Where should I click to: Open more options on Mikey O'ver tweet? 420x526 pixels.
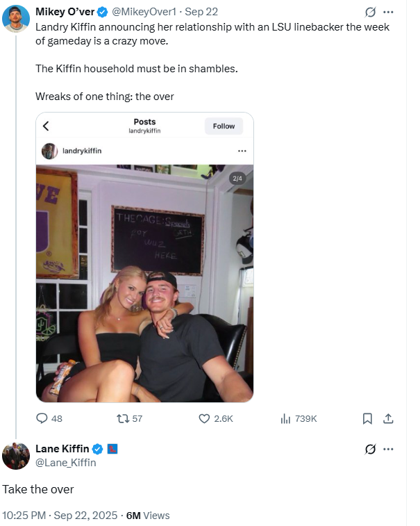388,13
